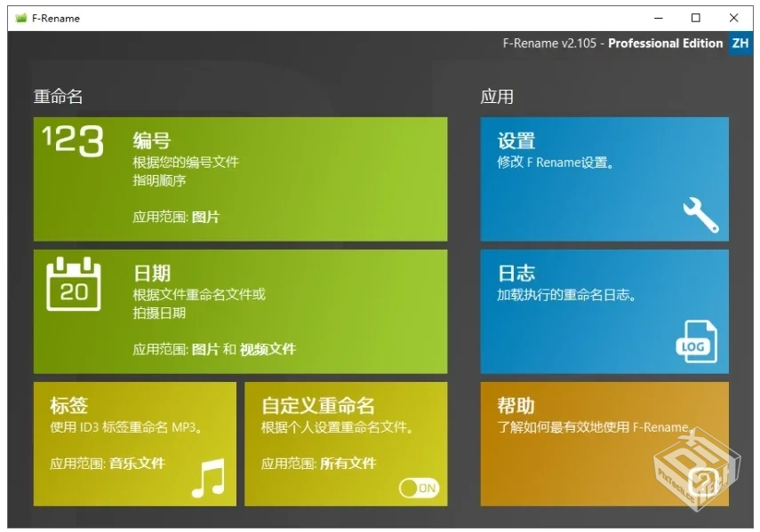The width and height of the screenshot is (760, 532).
Task: Click the wrench icon on the 设置 tile
Action: 700,216
